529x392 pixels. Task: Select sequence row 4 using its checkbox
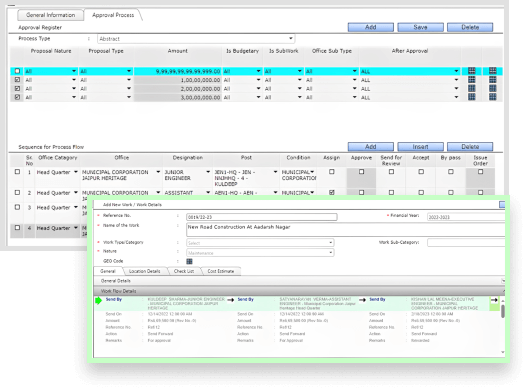17,228
